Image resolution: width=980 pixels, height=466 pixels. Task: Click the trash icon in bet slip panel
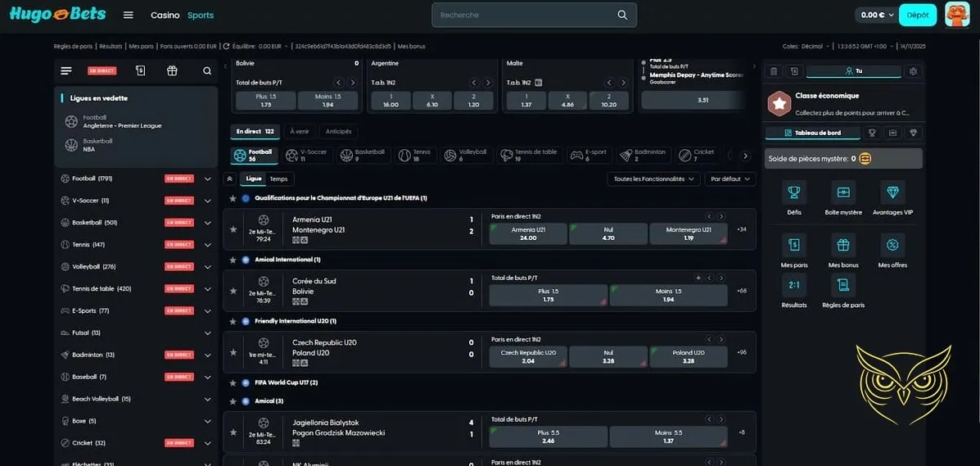point(773,71)
